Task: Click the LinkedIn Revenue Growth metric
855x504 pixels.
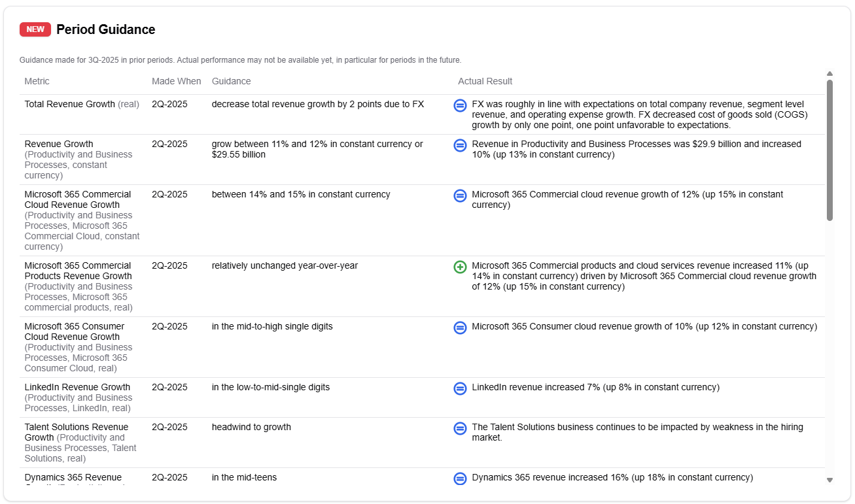Action: click(x=77, y=387)
